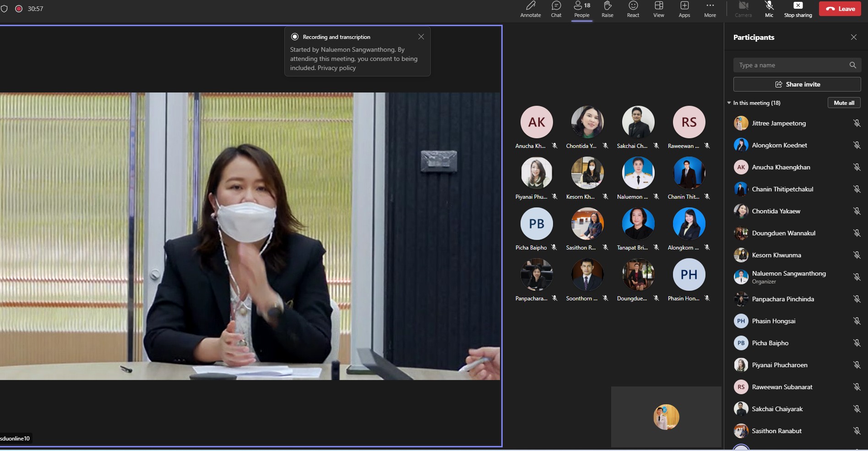Open the Chat panel

pos(556,9)
